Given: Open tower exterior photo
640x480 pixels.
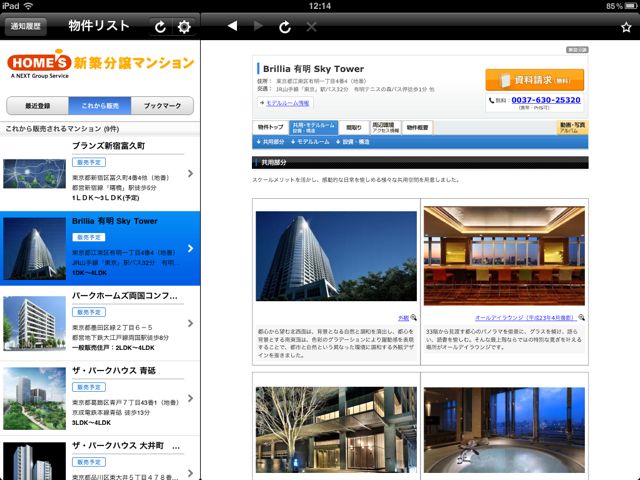Looking at the screenshot, I should 336,256.
